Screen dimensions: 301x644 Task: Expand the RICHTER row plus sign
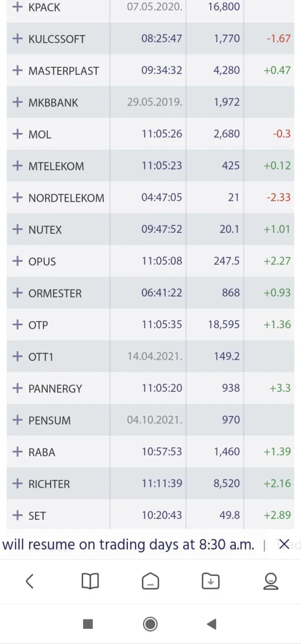tap(18, 484)
